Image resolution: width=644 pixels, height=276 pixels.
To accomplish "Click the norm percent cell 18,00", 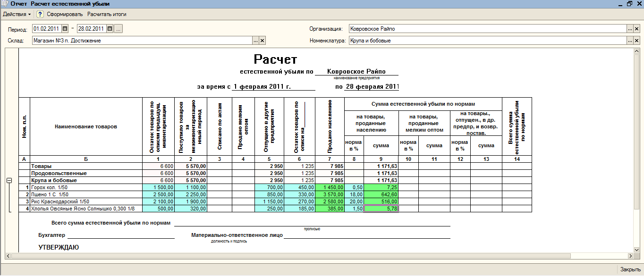I will pos(354,195).
